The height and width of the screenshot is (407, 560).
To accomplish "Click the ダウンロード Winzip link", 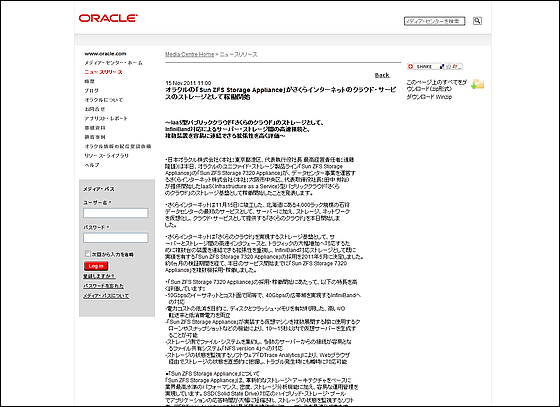I will 429,97.
